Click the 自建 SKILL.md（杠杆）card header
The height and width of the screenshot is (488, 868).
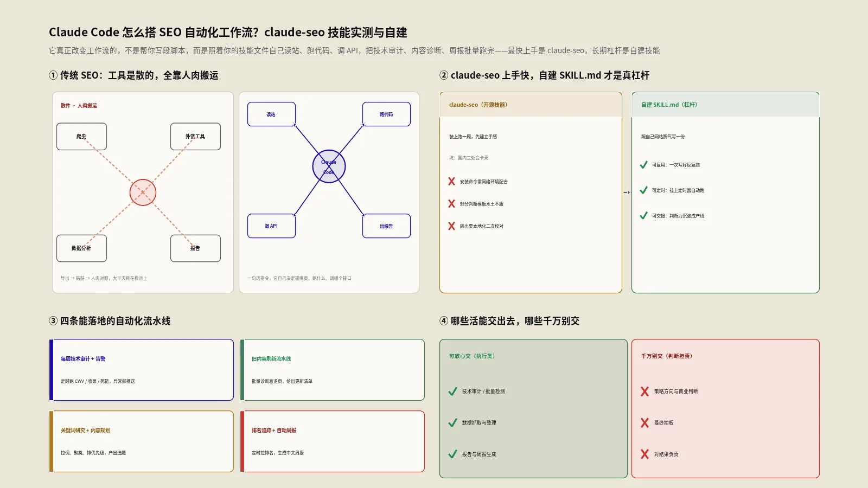(x=725, y=105)
